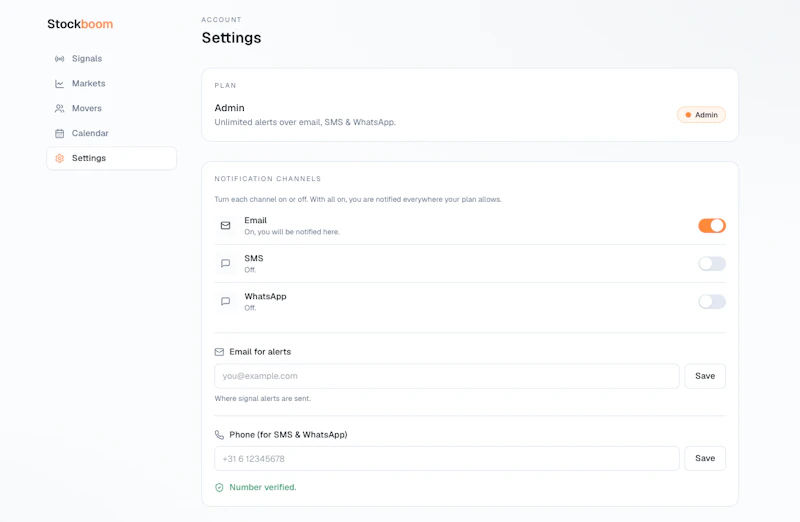Click the 'Number verified.' status text
Image resolution: width=800 pixels, height=522 pixels.
tap(263, 487)
